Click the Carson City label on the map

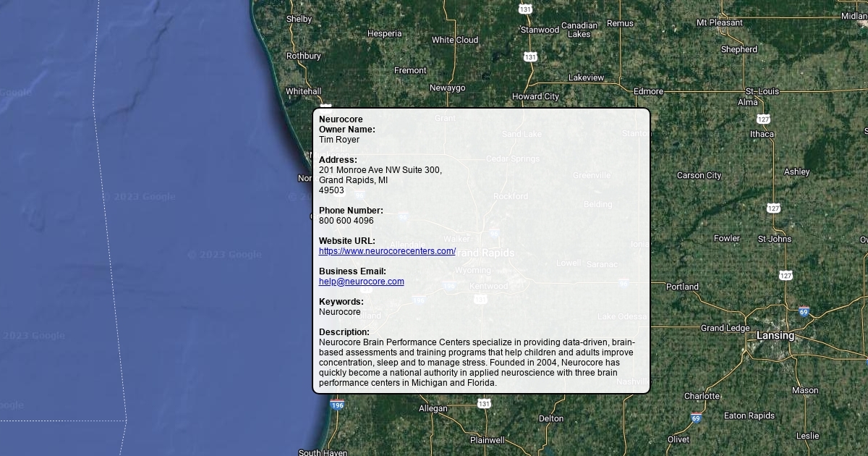coord(699,175)
